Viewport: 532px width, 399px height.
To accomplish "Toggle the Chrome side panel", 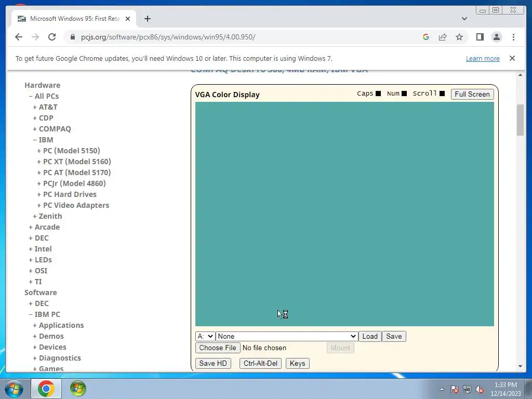I will (480, 37).
